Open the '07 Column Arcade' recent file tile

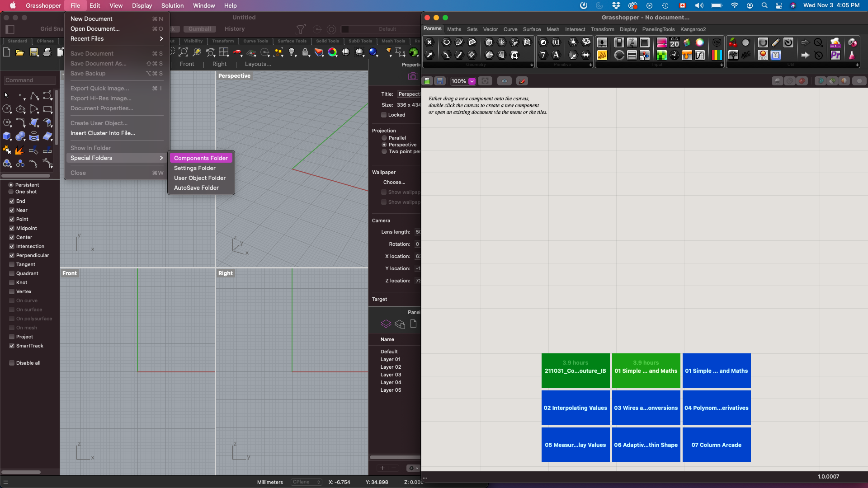point(717,445)
